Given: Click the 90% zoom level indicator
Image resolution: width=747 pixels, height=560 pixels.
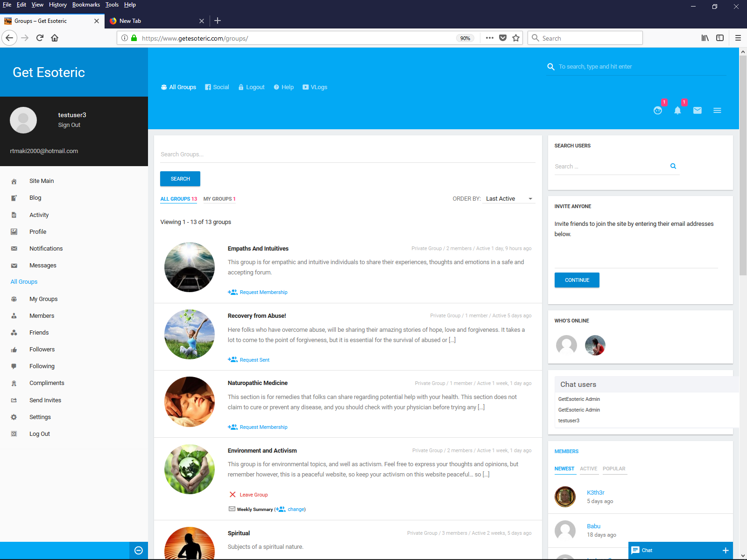Looking at the screenshot, I should [465, 38].
